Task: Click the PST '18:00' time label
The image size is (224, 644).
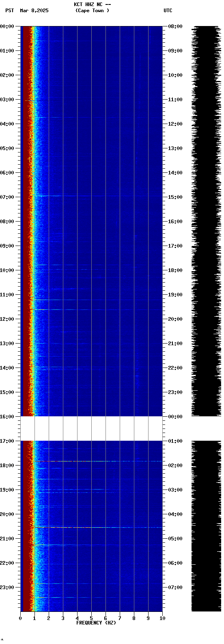Action: click(7, 466)
